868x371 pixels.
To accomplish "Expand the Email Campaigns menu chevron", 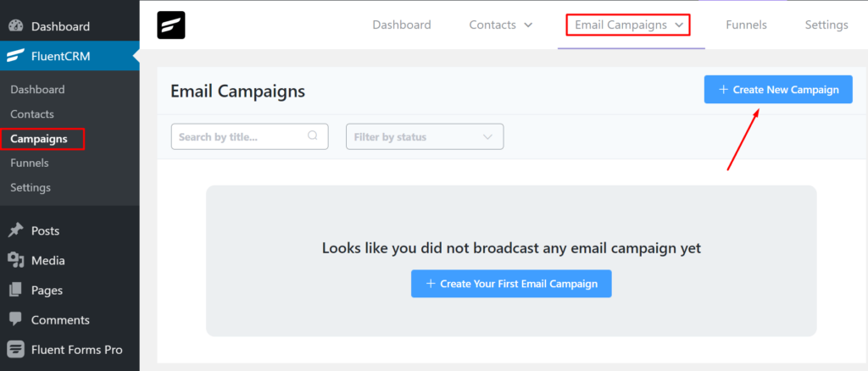I will tap(679, 25).
